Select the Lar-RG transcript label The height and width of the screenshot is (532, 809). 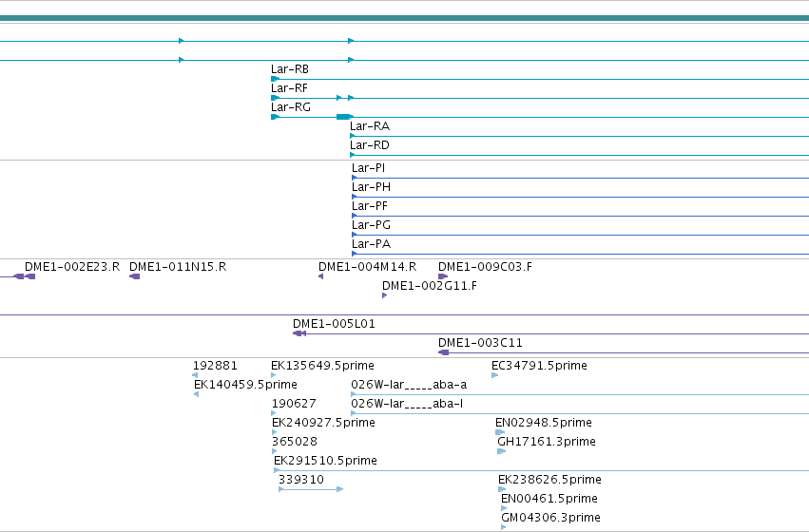(291, 107)
